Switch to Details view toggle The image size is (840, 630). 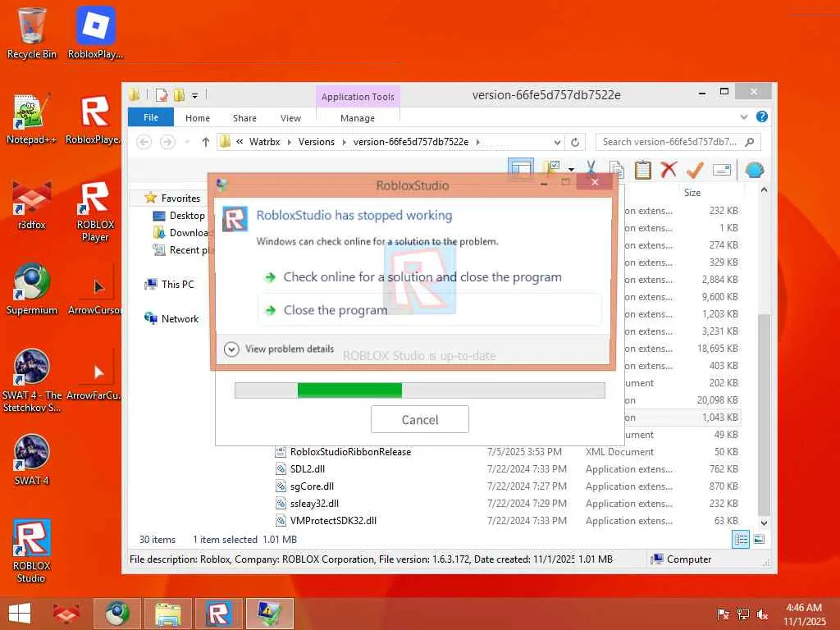742,540
